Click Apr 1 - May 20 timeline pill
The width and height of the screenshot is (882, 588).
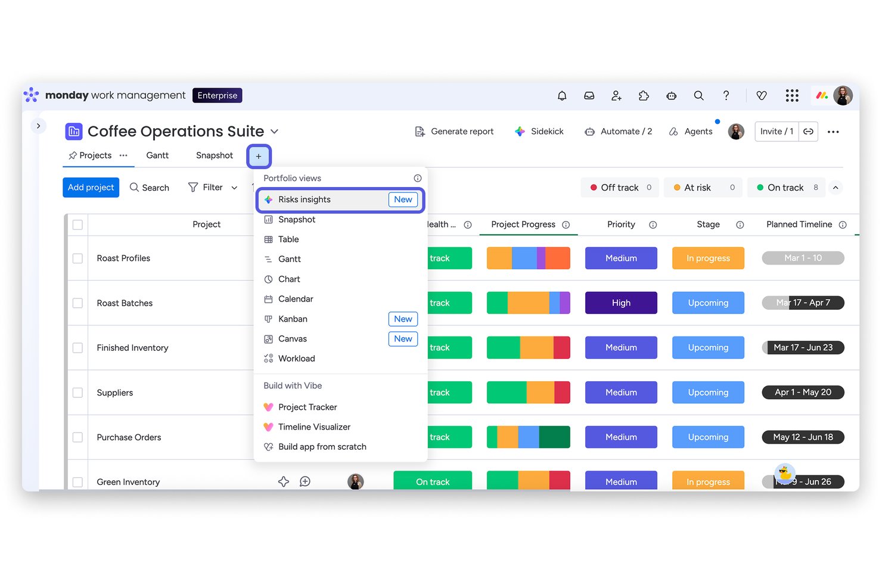(803, 393)
